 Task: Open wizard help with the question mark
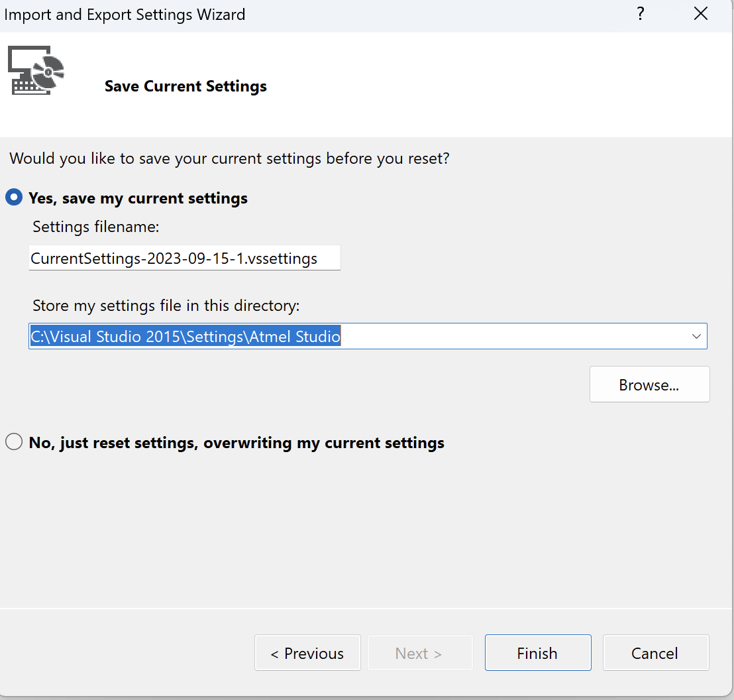(641, 14)
